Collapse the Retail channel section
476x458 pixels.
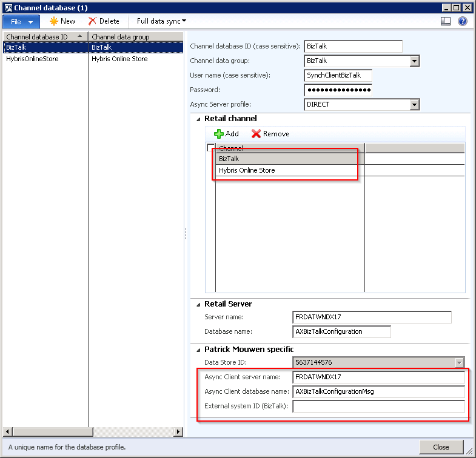(x=198, y=119)
